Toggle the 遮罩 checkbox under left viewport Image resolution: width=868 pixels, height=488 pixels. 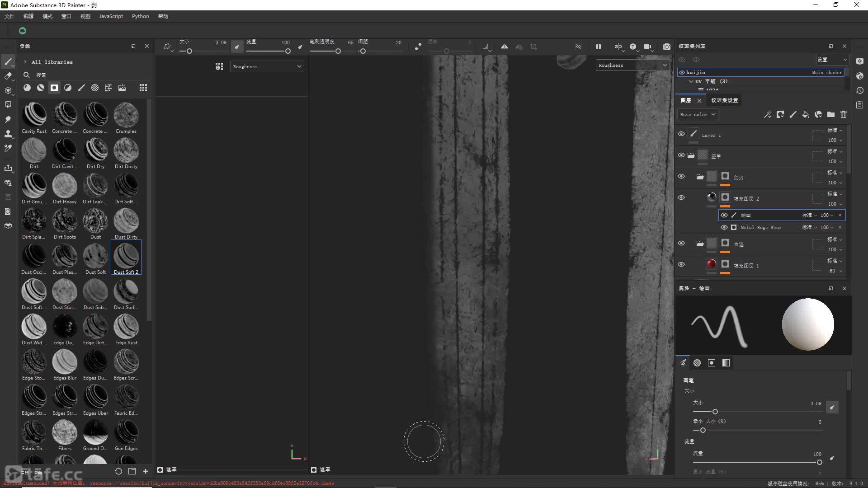tap(160, 470)
